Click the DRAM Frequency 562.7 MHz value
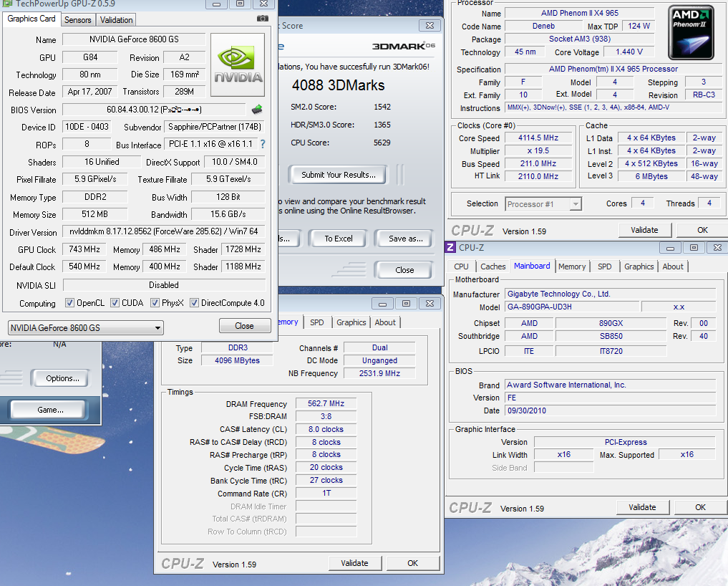Screen dimensions: 728x586 pos(326,403)
